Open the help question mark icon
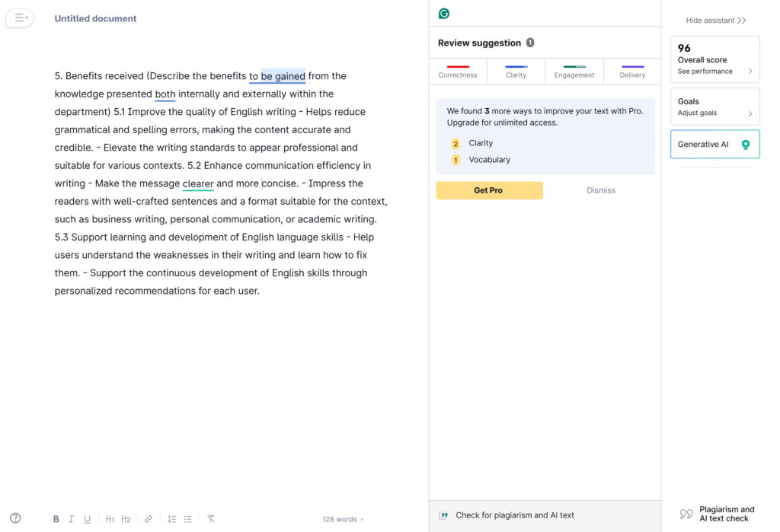 [15, 518]
